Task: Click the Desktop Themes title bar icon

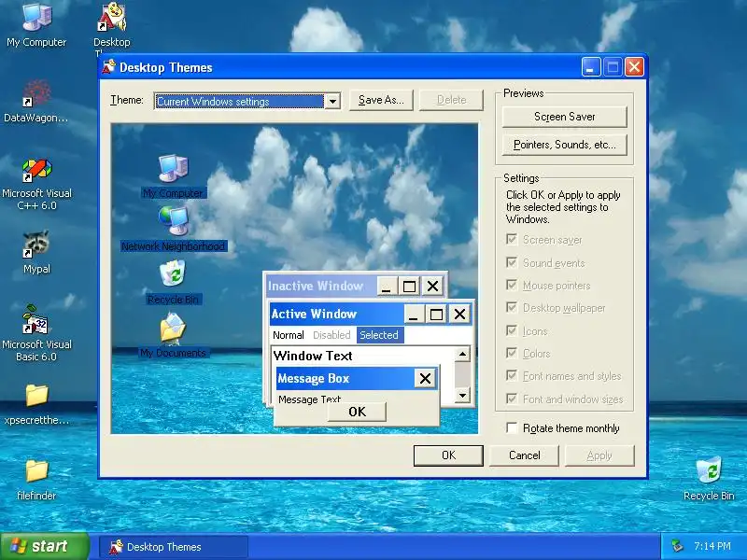Action: [x=108, y=66]
